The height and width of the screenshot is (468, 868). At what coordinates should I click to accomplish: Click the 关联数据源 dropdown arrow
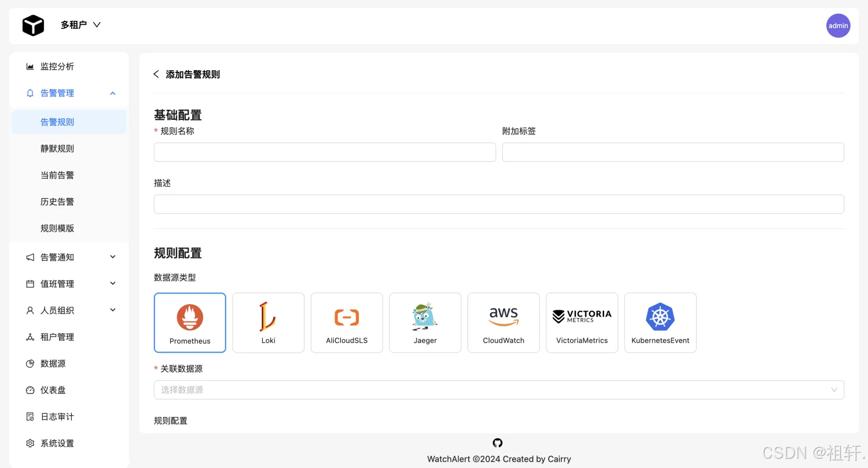834,390
